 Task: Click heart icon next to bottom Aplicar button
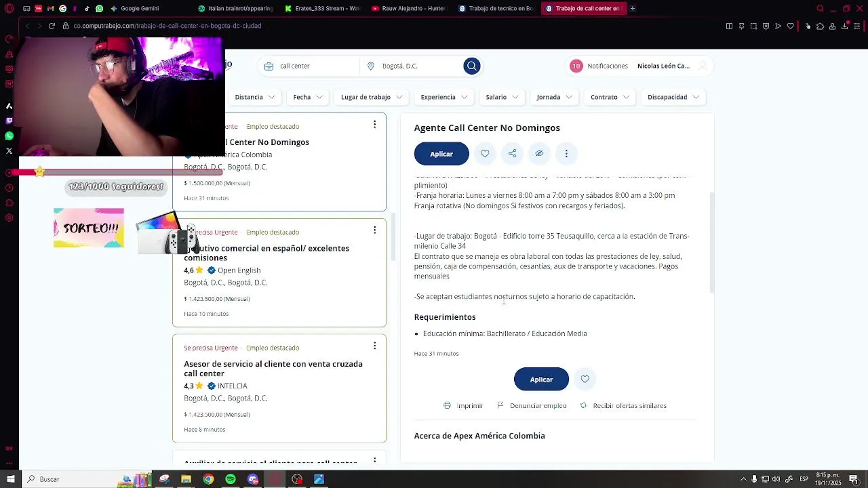[585, 380]
